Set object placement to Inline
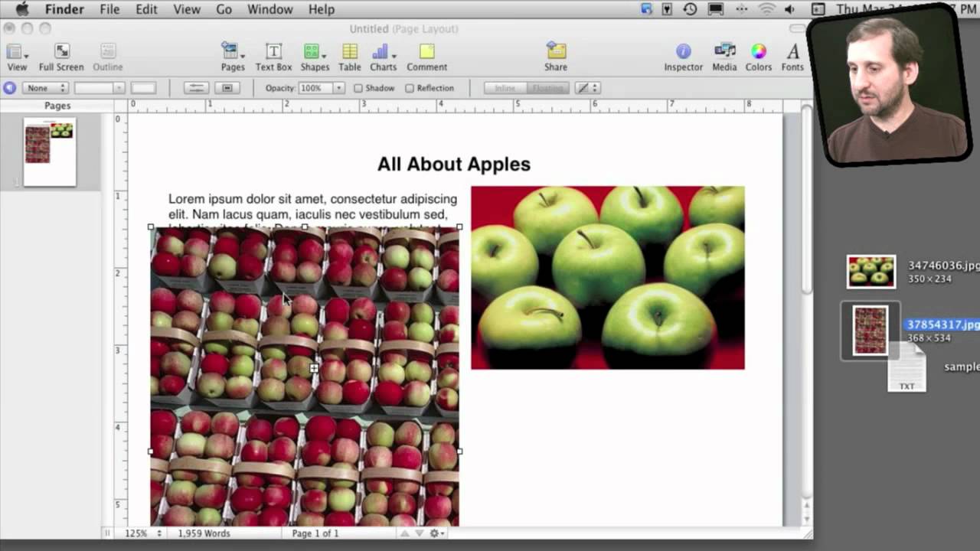The height and width of the screenshot is (551, 980). click(x=505, y=88)
